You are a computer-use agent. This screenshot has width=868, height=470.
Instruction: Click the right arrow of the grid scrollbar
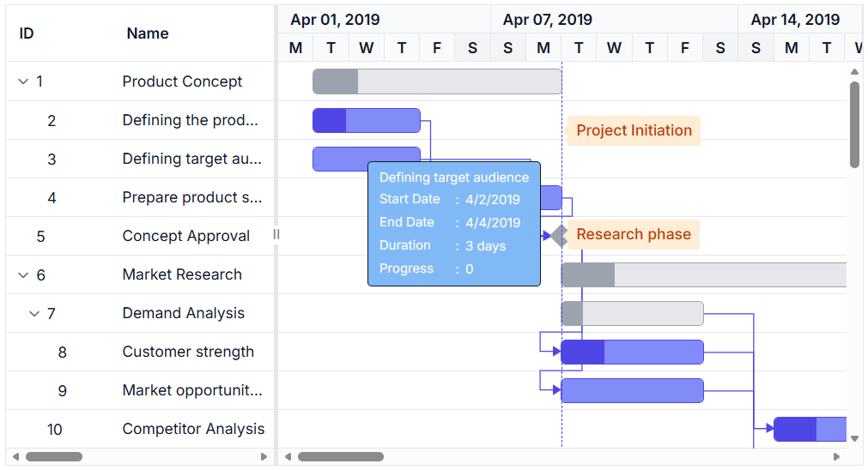[x=264, y=457]
